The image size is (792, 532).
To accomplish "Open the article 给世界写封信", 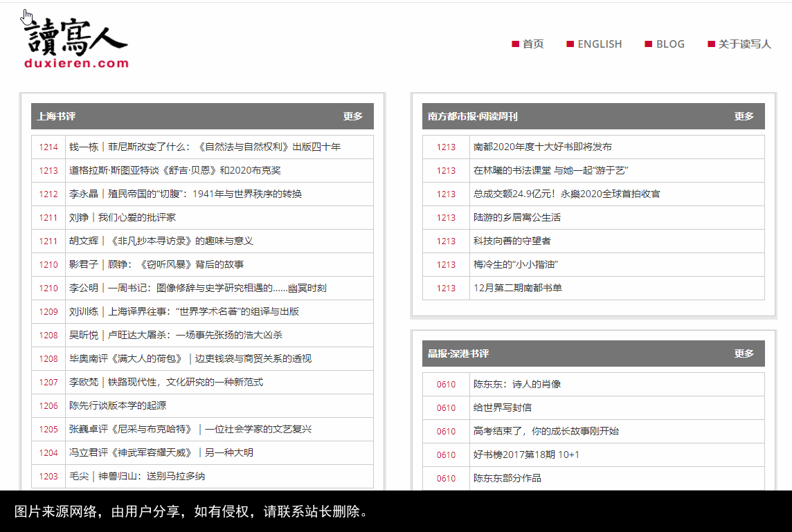I will 505,407.
